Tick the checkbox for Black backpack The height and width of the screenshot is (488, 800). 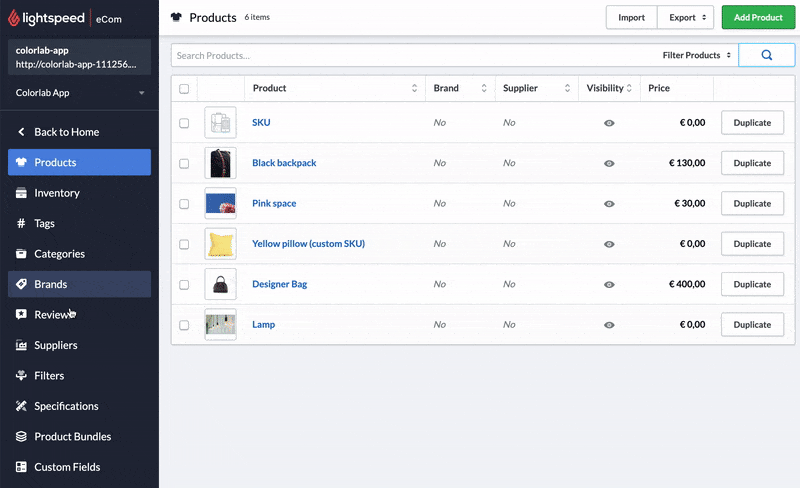click(x=184, y=163)
